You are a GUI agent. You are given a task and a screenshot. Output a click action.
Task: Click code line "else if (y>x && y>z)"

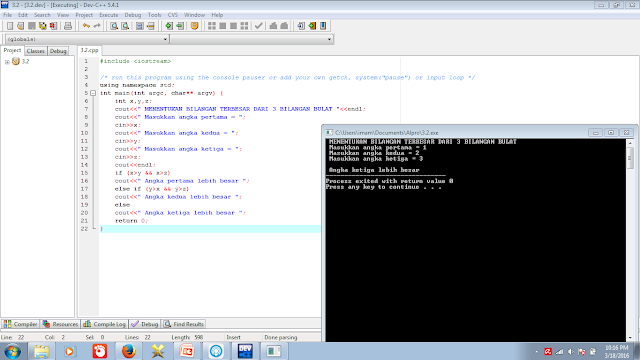pos(152,189)
